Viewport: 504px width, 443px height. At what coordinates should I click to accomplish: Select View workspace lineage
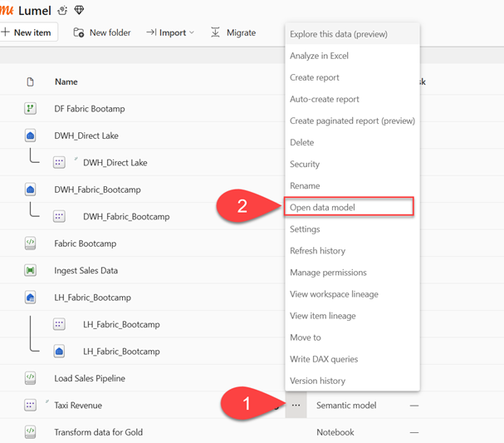(352, 294)
